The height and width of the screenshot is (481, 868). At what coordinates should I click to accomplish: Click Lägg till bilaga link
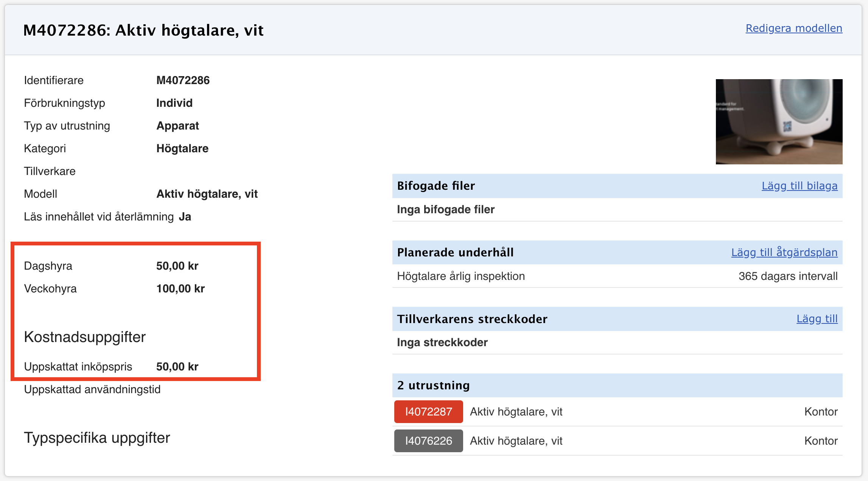pyautogui.click(x=799, y=186)
